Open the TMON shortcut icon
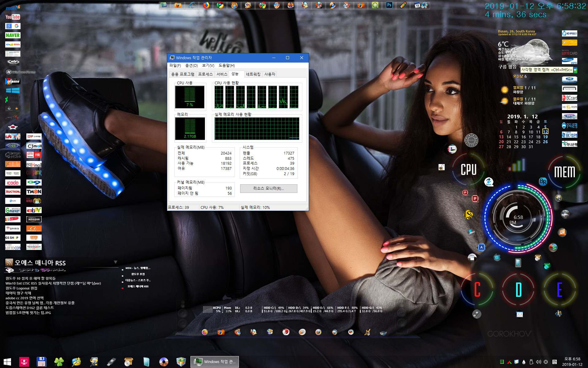Image resolution: width=588 pixels, height=368 pixels. [x=34, y=192]
